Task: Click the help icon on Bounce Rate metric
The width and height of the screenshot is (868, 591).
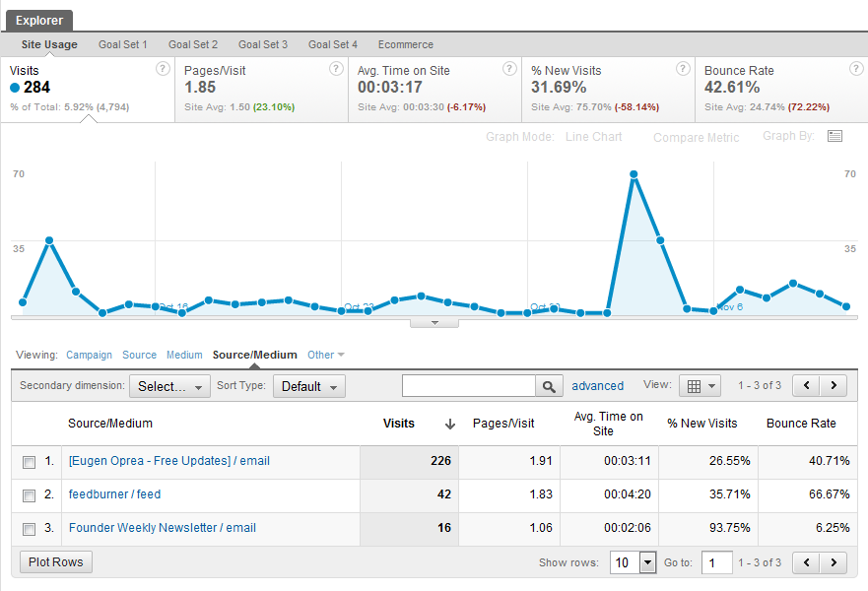Action: click(x=855, y=70)
